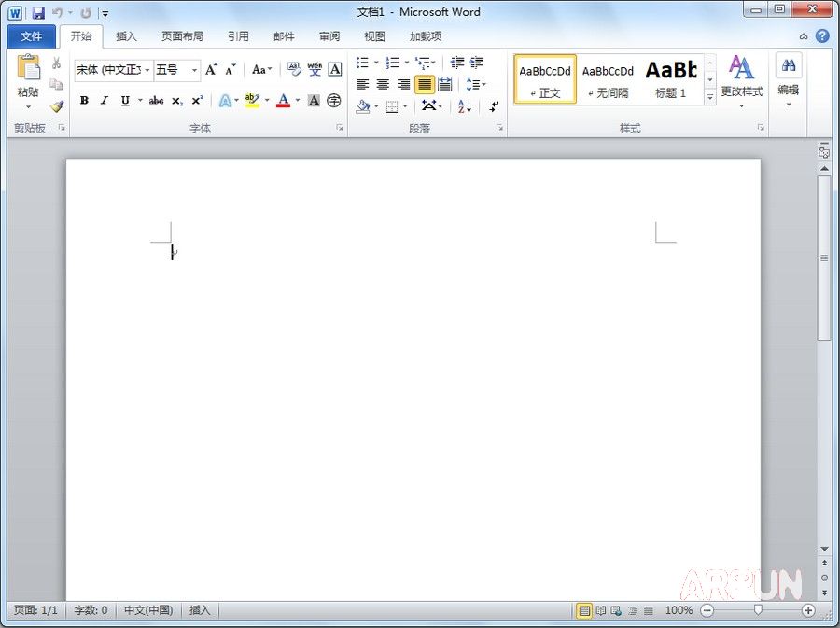
Task: Switch to the 插入 ribbon tab
Action: point(126,36)
